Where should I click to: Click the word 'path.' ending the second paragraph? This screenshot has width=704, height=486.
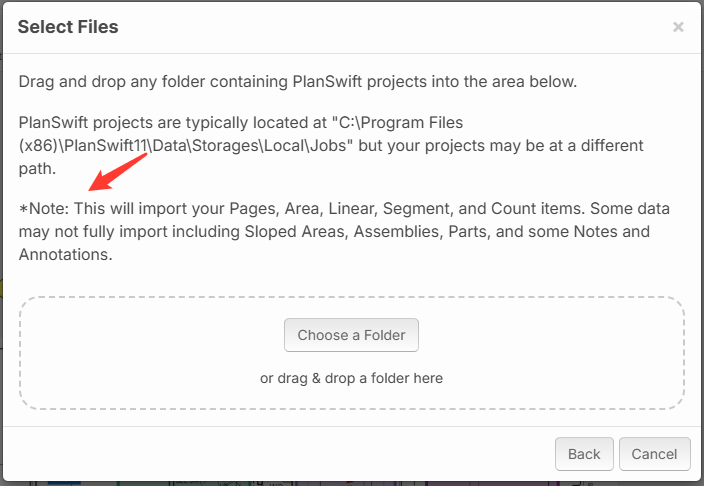pos(37,169)
